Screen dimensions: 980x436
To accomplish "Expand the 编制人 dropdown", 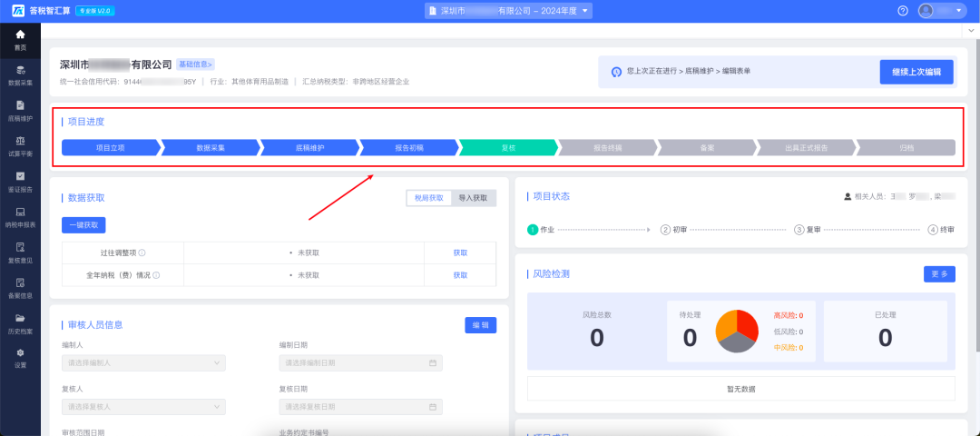I will coord(143,362).
